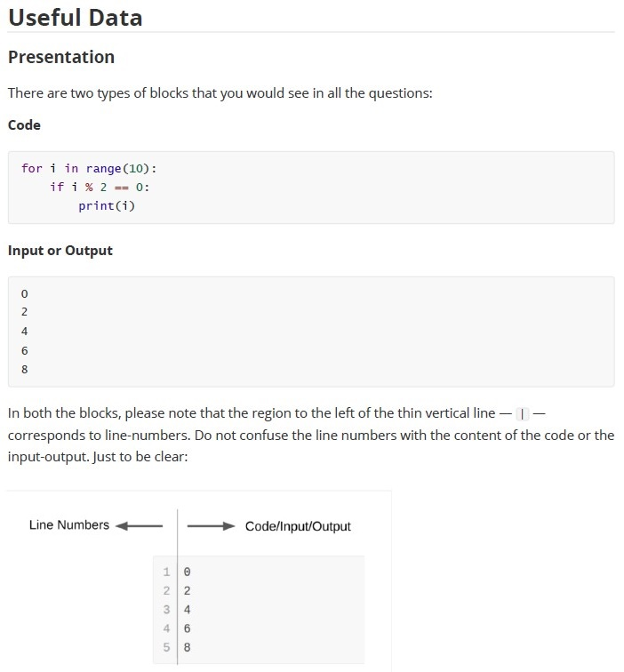Click the output value 0 in output block

24,294
